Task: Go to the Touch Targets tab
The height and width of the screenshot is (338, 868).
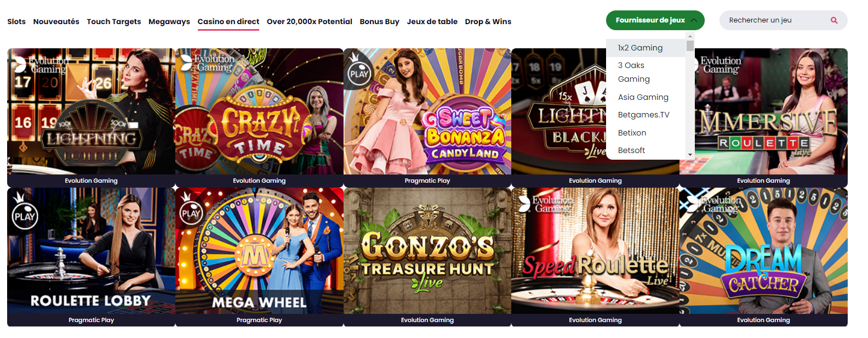Action: click(113, 21)
